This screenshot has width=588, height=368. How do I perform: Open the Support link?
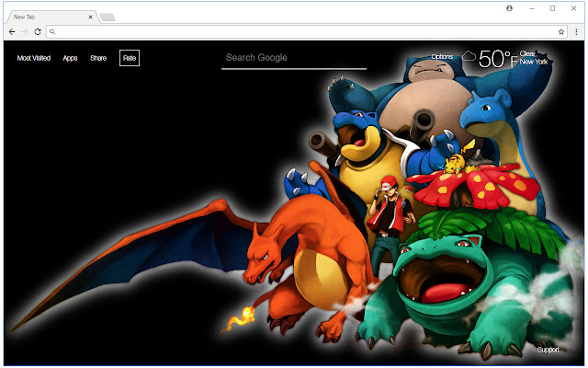(x=548, y=350)
